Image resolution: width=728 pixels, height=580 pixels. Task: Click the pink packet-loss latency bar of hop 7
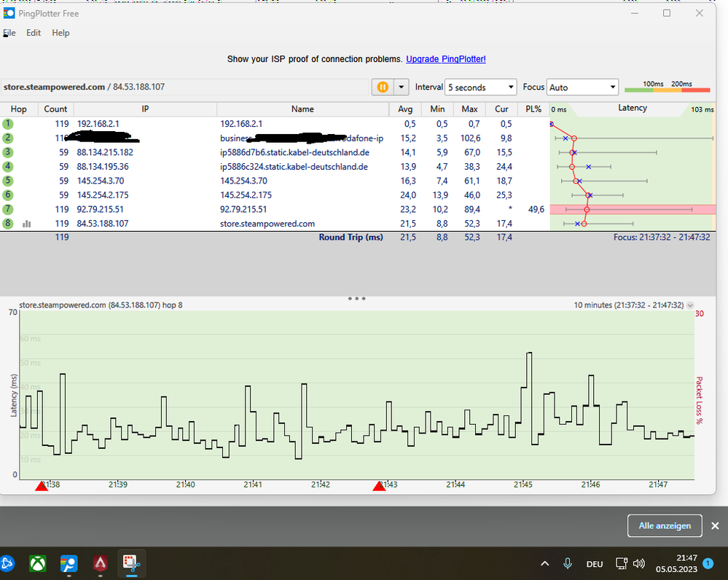pyautogui.click(x=633, y=209)
